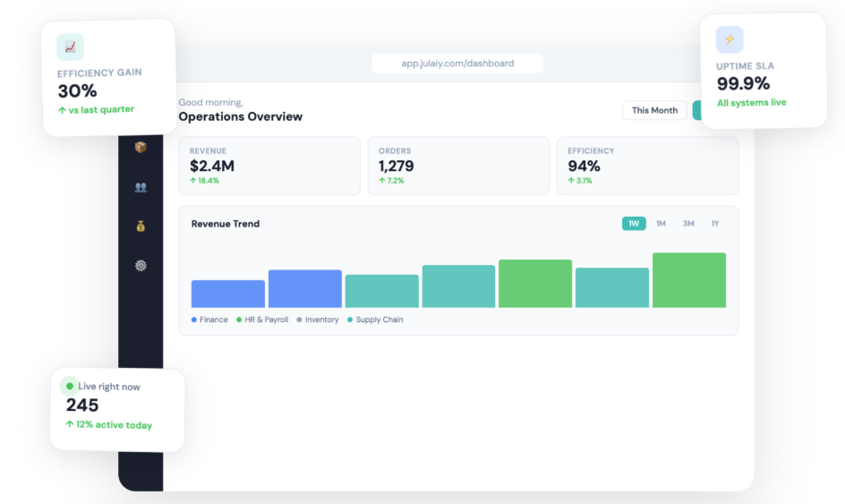The height and width of the screenshot is (504, 845).
Task: Click the lightning bolt Uptime SLA icon
Action: pyautogui.click(x=730, y=39)
